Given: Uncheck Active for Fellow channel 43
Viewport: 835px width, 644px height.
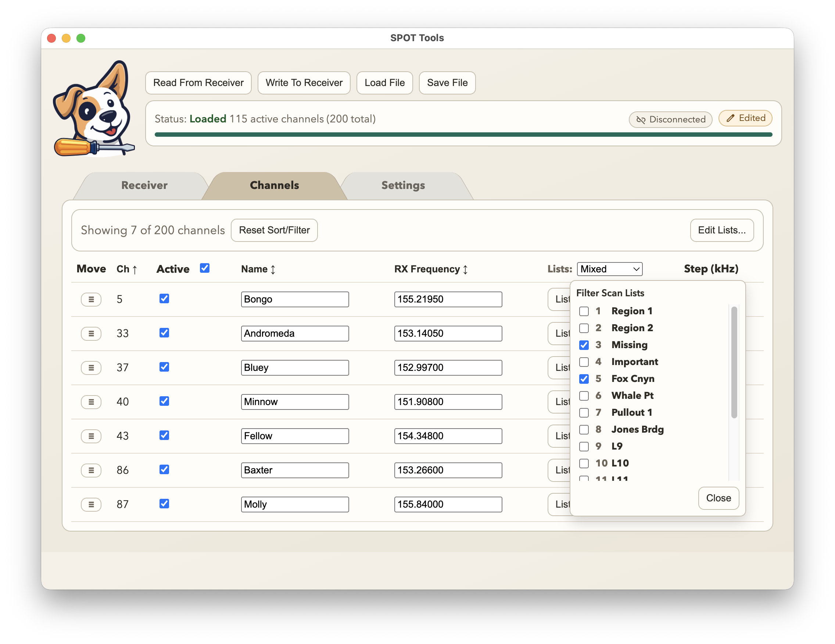Looking at the screenshot, I should pyautogui.click(x=164, y=435).
